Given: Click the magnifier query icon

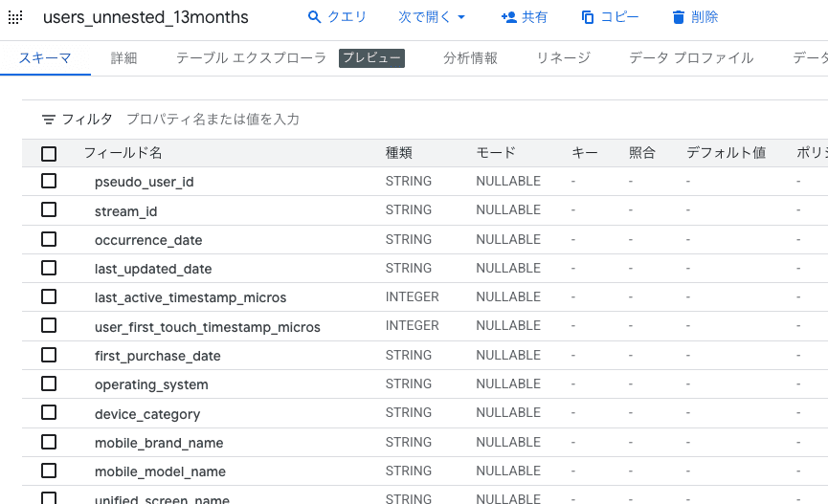Looking at the screenshot, I should pyautogui.click(x=314, y=17).
